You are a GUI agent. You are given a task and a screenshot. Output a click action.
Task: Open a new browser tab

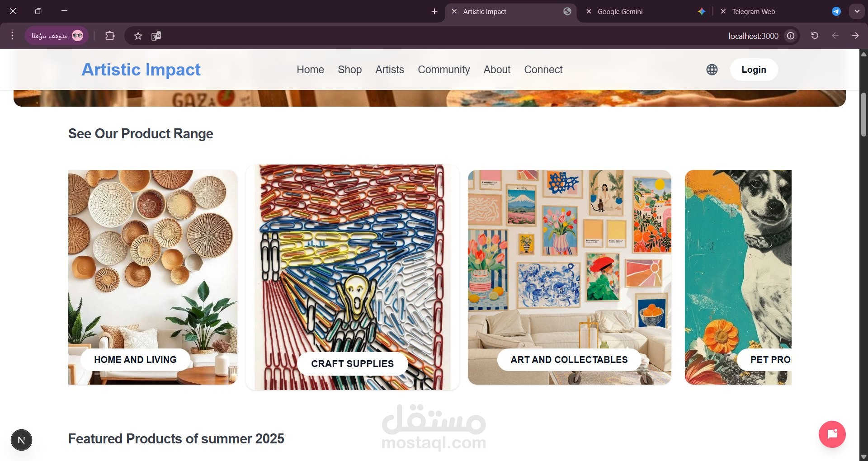coord(434,11)
